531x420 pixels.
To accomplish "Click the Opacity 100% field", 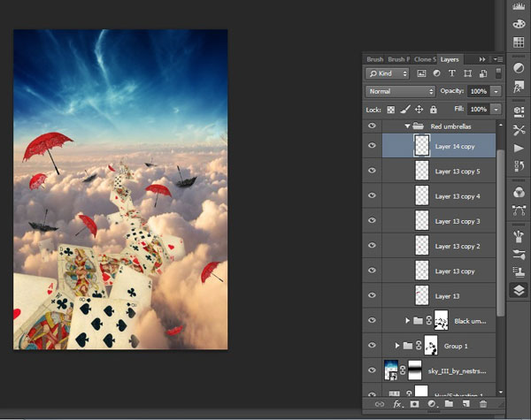I will pyautogui.click(x=479, y=91).
